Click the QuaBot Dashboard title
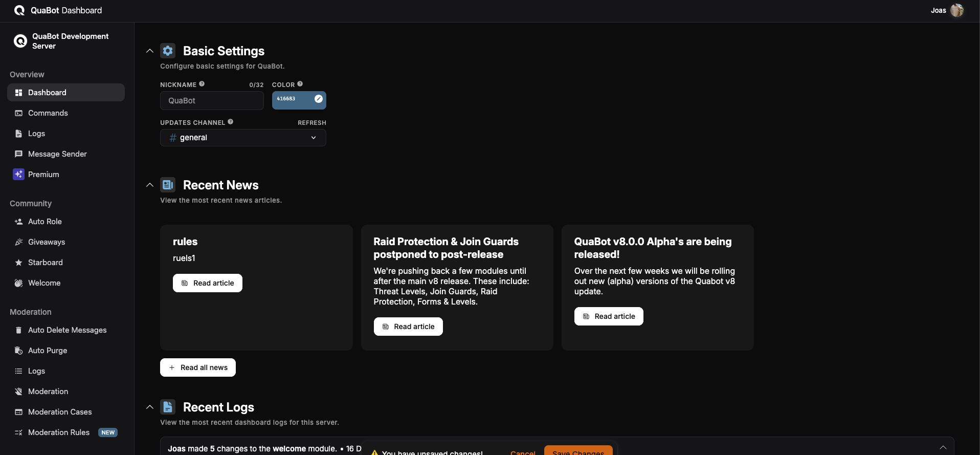 click(66, 10)
